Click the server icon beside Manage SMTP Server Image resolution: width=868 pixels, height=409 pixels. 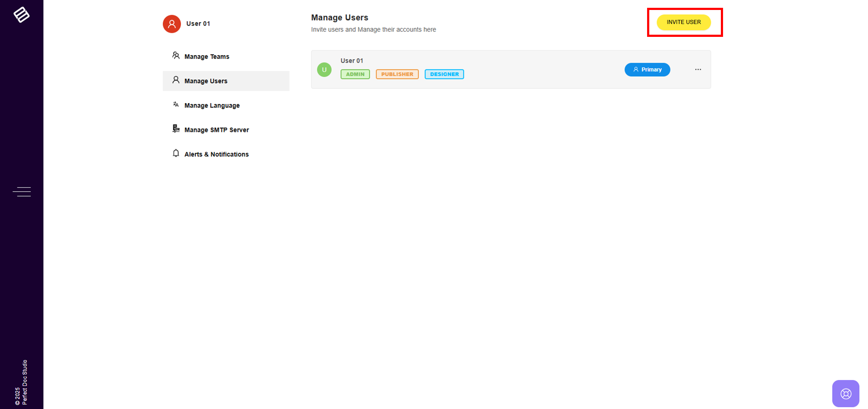click(176, 129)
